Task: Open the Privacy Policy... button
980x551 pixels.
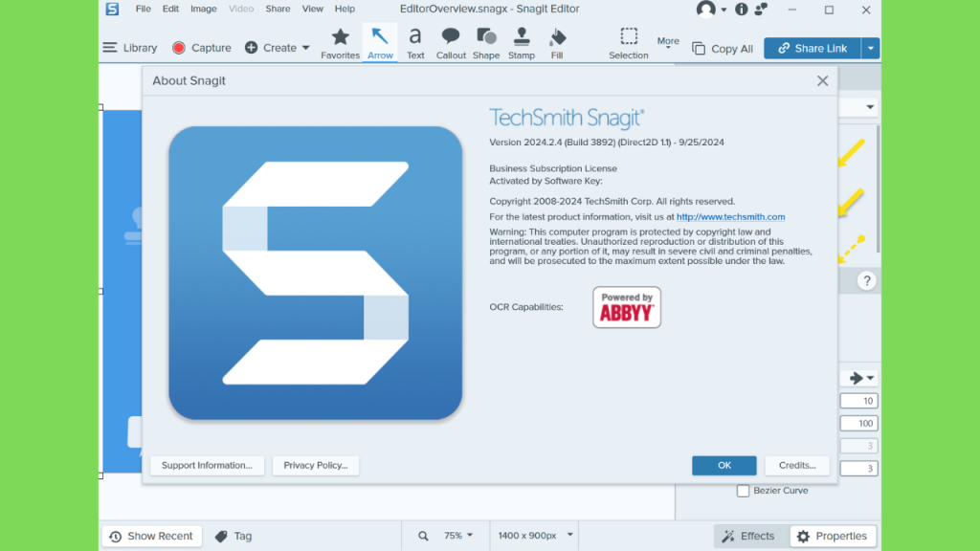Action: (316, 466)
